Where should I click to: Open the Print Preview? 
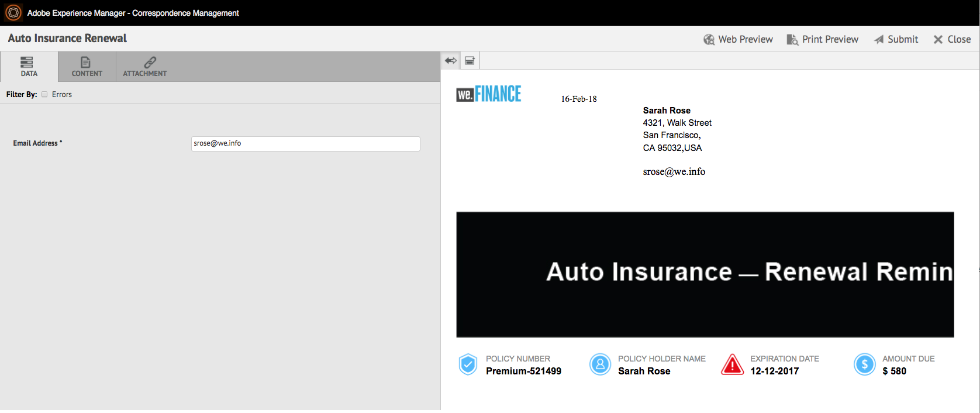(x=823, y=39)
